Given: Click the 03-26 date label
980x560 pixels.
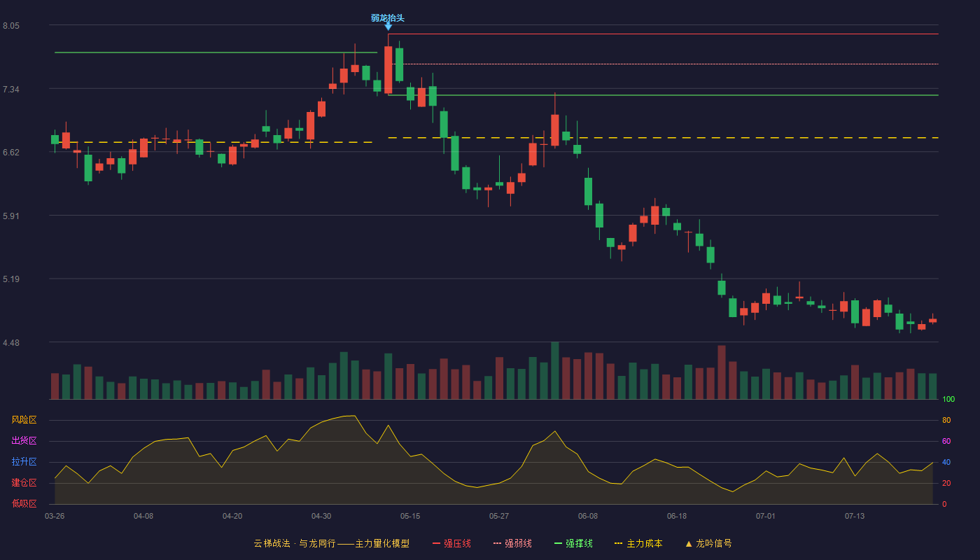Looking at the screenshot, I should tap(55, 516).
